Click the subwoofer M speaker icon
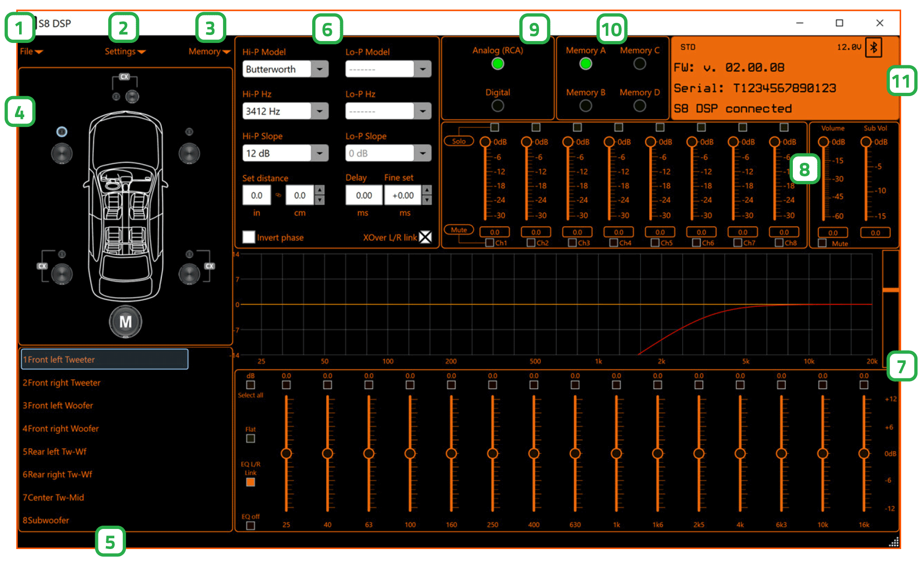The height and width of the screenshot is (563, 924). tap(125, 321)
